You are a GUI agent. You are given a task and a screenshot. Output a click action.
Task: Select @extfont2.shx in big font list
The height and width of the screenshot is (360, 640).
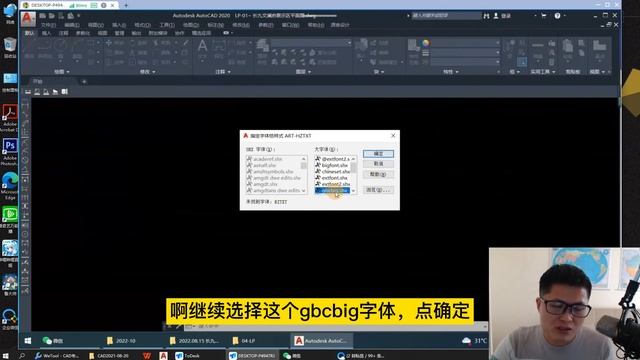[332, 159]
